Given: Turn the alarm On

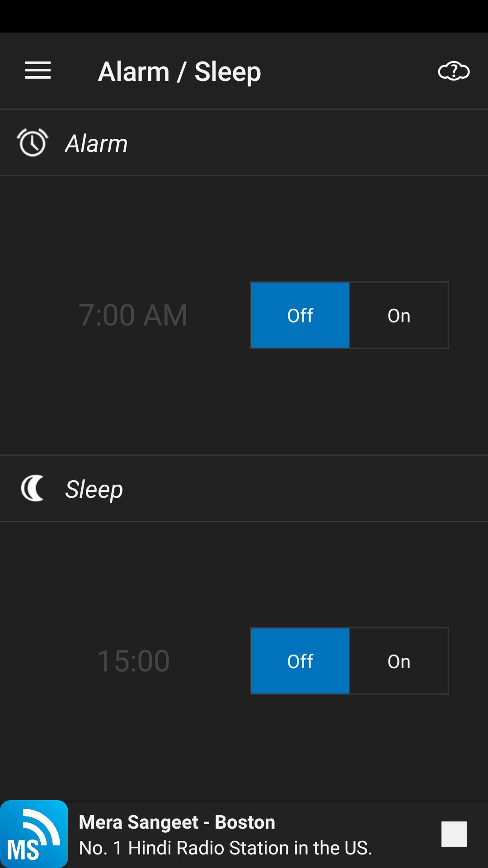Looking at the screenshot, I should (x=399, y=315).
